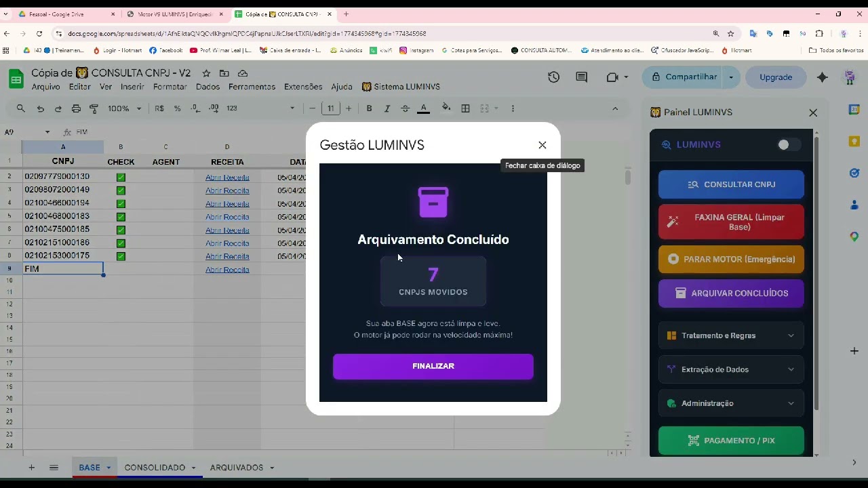This screenshot has width=868, height=488.
Task: Toggle the checkbox for CNPJ 02102153000175
Action: [x=121, y=256]
